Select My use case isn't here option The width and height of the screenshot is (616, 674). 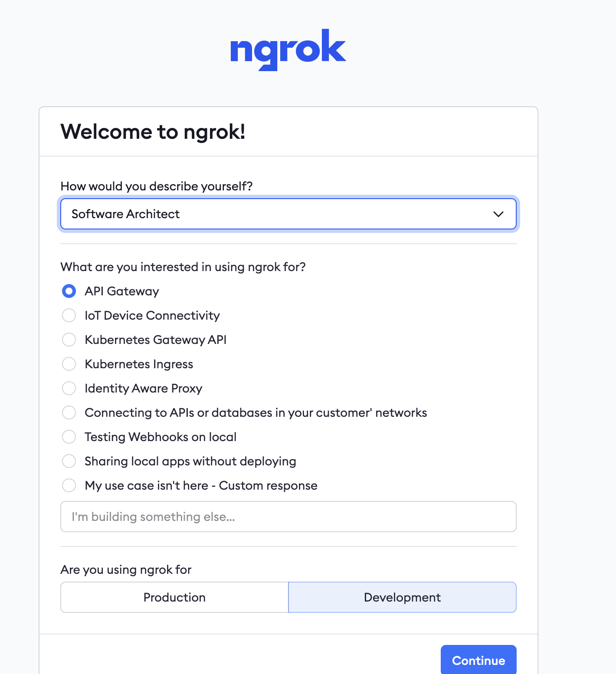click(69, 485)
